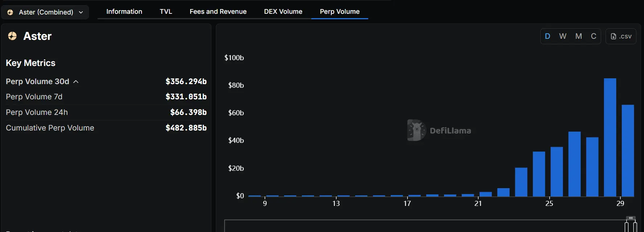The image size is (644, 232).
Task: Click the chart bar for day 29
Action: click(x=628, y=150)
